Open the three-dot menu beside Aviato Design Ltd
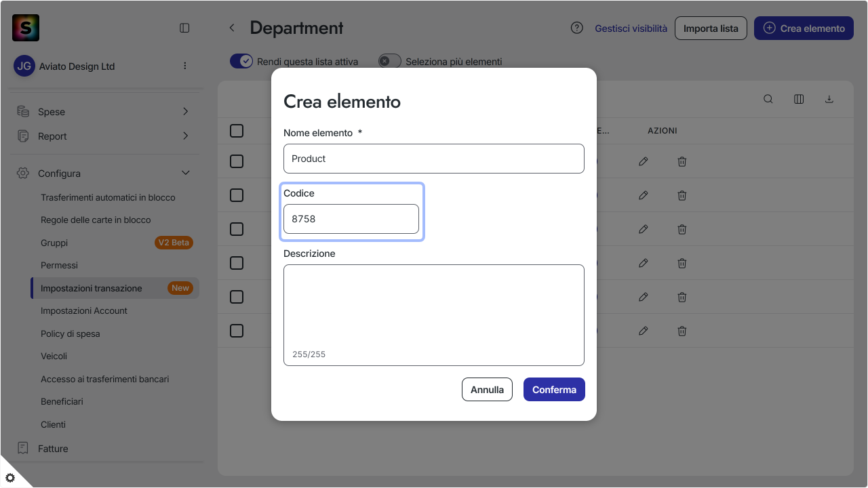The width and height of the screenshot is (868, 488). click(x=185, y=66)
